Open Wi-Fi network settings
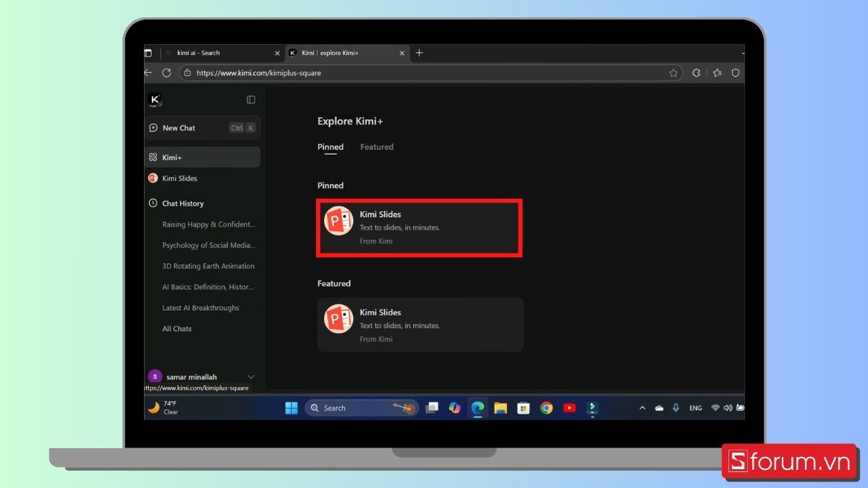This screenshot has height=488, width=868. coord(715,408)
